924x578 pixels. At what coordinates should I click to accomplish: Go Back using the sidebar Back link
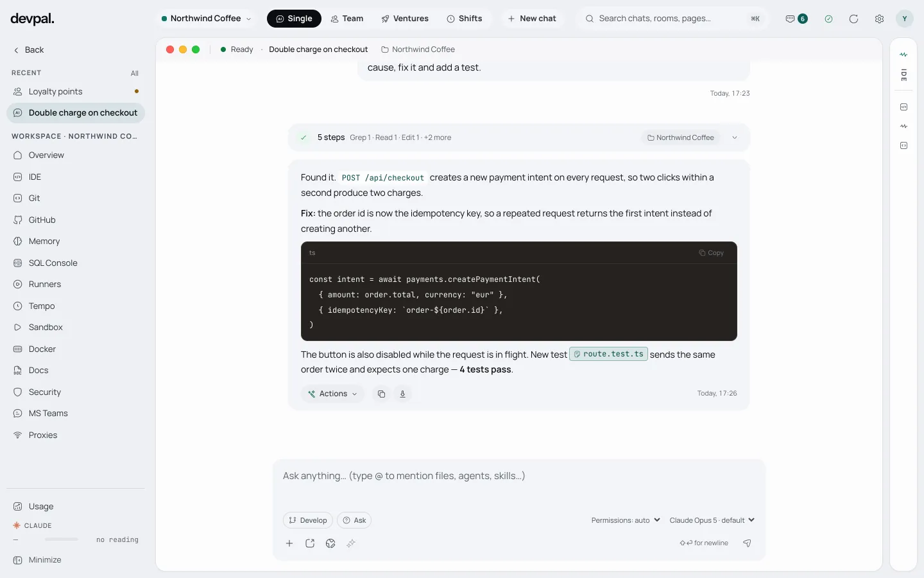click(29, 50)
